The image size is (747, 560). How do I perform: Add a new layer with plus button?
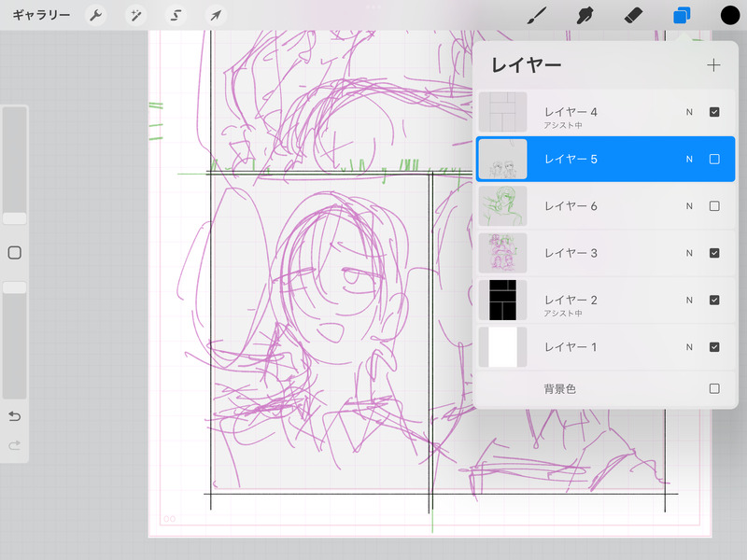(713, 65)
